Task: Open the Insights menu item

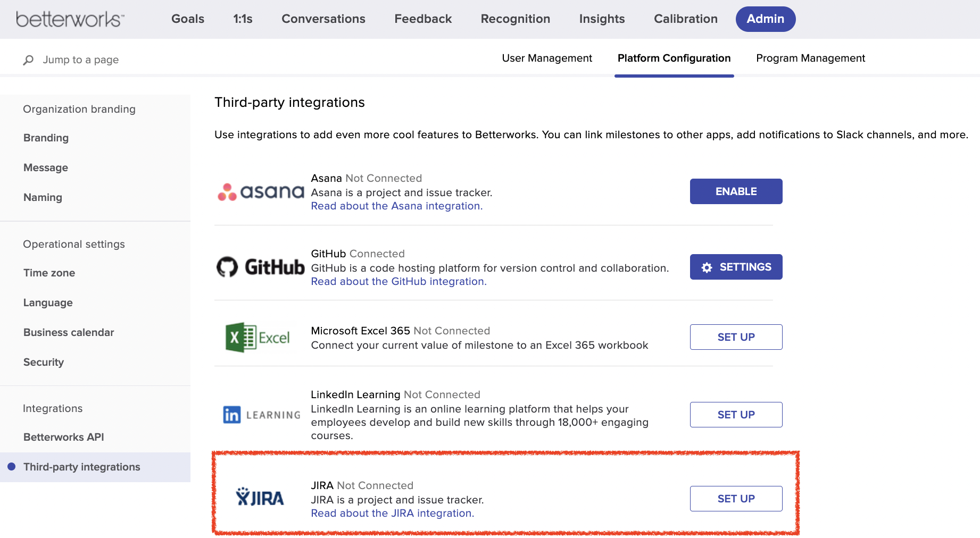Action: point(601,19)
